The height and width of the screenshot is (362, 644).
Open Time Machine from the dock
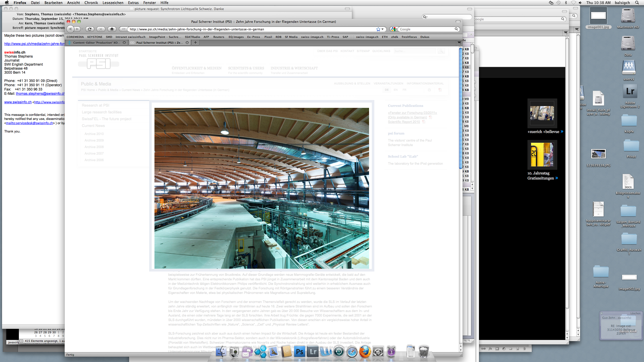pos(339,352)
